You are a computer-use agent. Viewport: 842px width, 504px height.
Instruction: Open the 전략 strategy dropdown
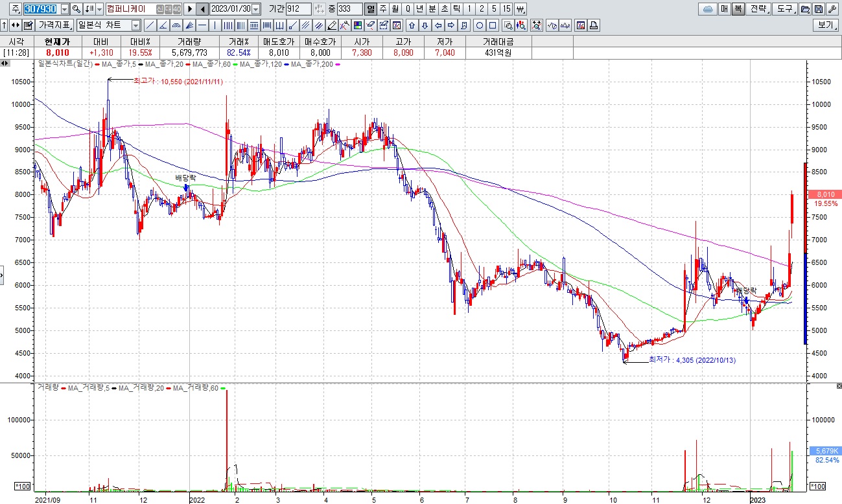pos(758,9)
